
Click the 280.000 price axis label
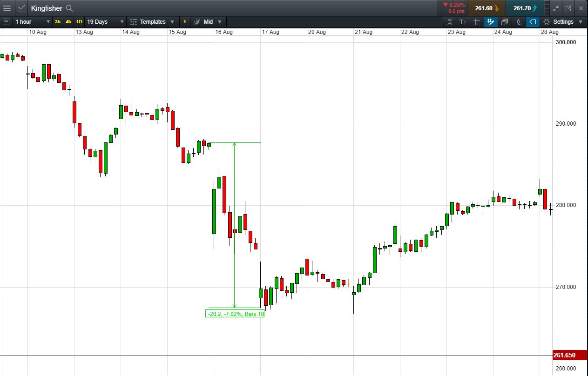[566, 205]
